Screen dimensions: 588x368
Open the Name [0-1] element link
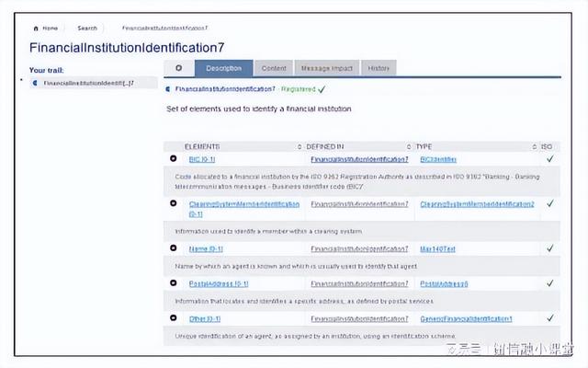(x=206, y=248)
